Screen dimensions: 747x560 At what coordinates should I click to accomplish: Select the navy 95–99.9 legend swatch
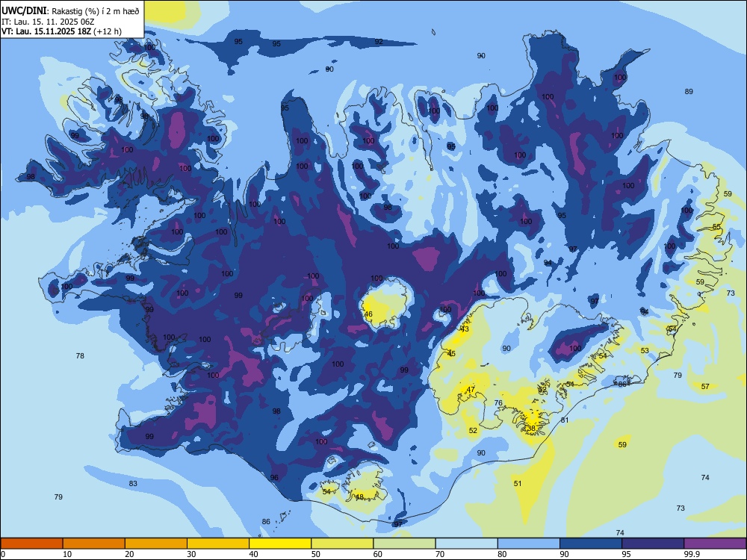point(653,544)
